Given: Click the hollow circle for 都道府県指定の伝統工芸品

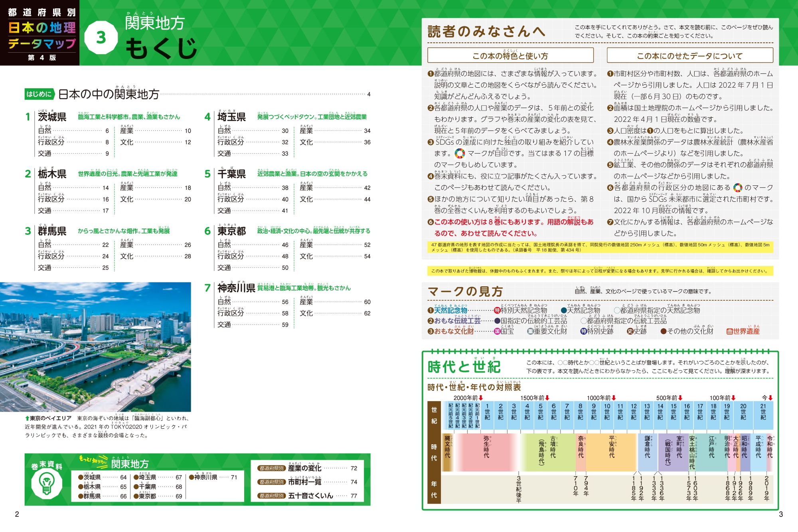Looking at the screenshot, I should coord(583,321).
